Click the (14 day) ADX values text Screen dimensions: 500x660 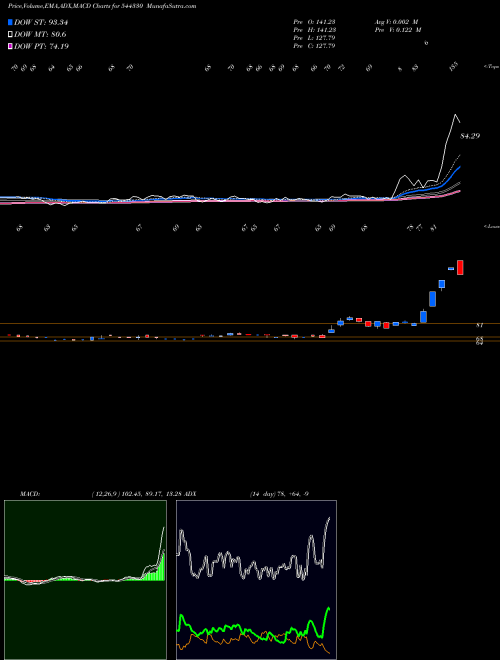coord(279,494)
